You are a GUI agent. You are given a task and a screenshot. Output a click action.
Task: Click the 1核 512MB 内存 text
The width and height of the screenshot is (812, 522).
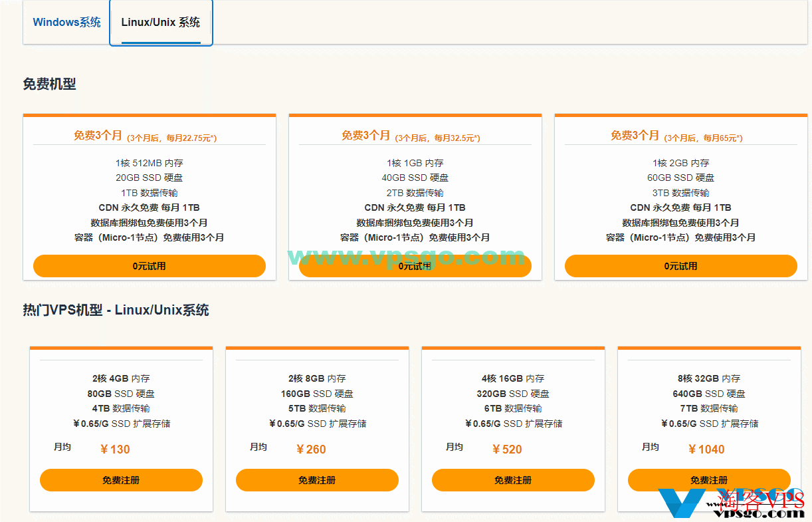[150, 163]
